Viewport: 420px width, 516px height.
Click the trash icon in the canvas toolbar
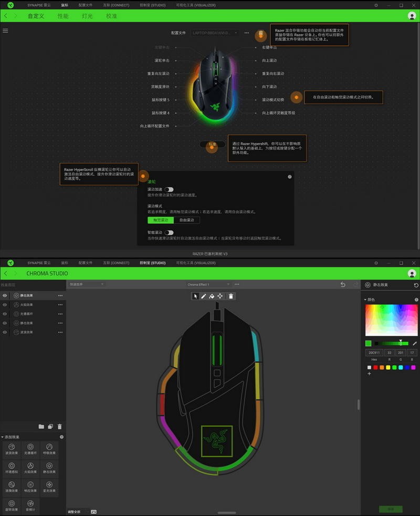coord(231,296)
